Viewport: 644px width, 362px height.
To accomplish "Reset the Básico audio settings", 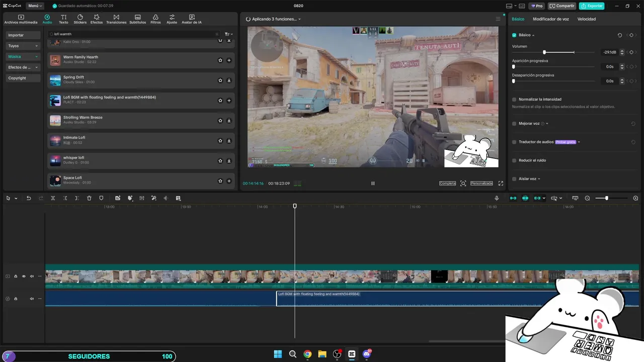I will point(620,35).
